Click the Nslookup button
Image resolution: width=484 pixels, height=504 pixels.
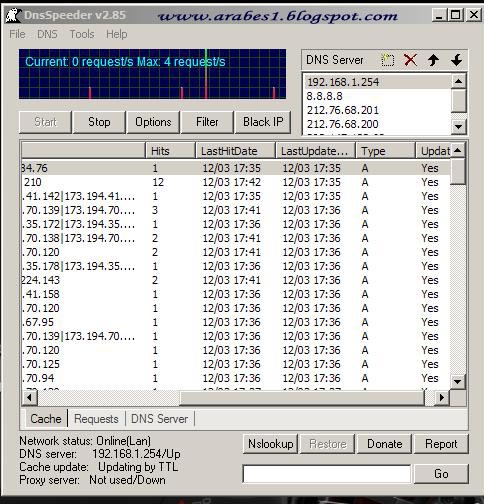[x=271, y=444]
